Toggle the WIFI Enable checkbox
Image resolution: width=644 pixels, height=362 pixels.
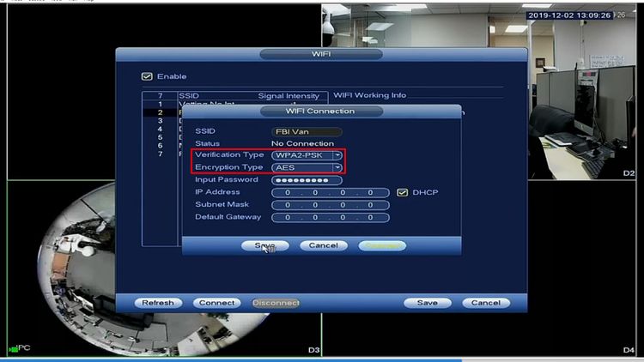(147, 76)
